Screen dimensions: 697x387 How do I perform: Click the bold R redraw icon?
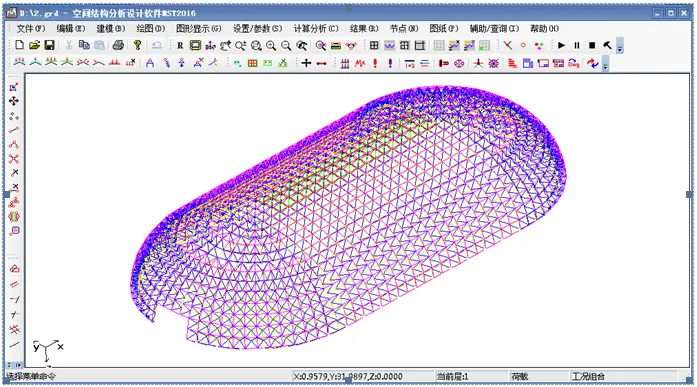point(180,45)
